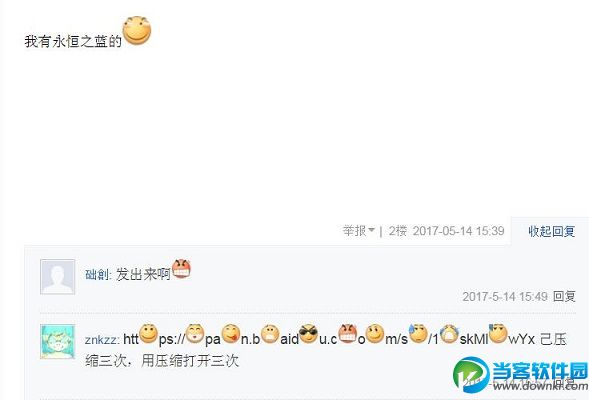Click the 当客软件园 watermark logo
Viewport: 589px width, 400px height.
click(521, 374)
